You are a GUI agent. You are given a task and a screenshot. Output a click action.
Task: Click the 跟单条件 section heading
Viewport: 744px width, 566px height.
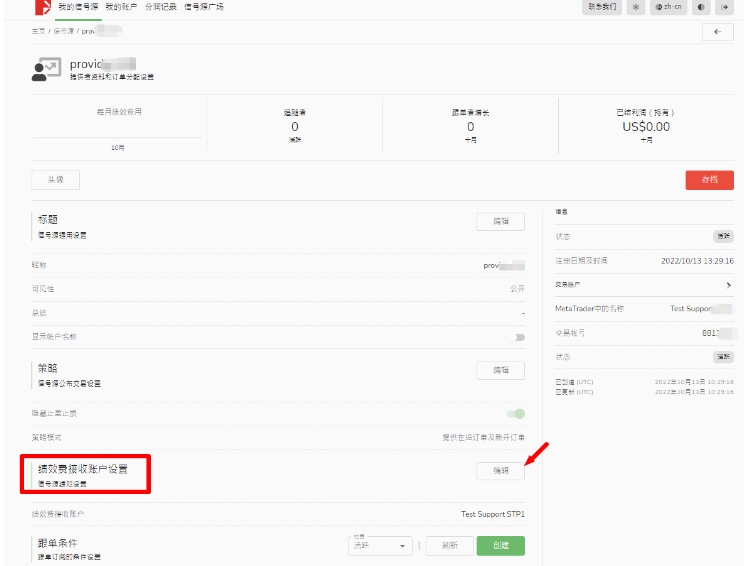click(x=57, y=543)
